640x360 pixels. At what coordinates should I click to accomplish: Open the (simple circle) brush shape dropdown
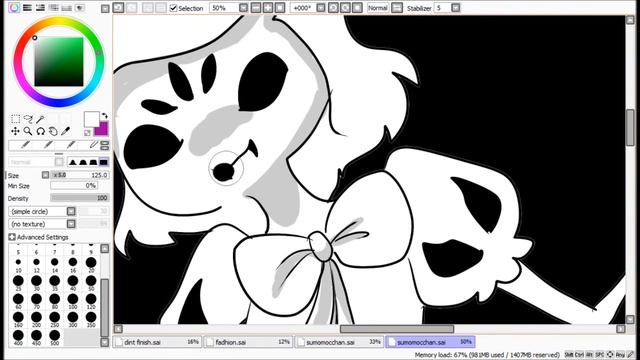[x=71, y=211]
